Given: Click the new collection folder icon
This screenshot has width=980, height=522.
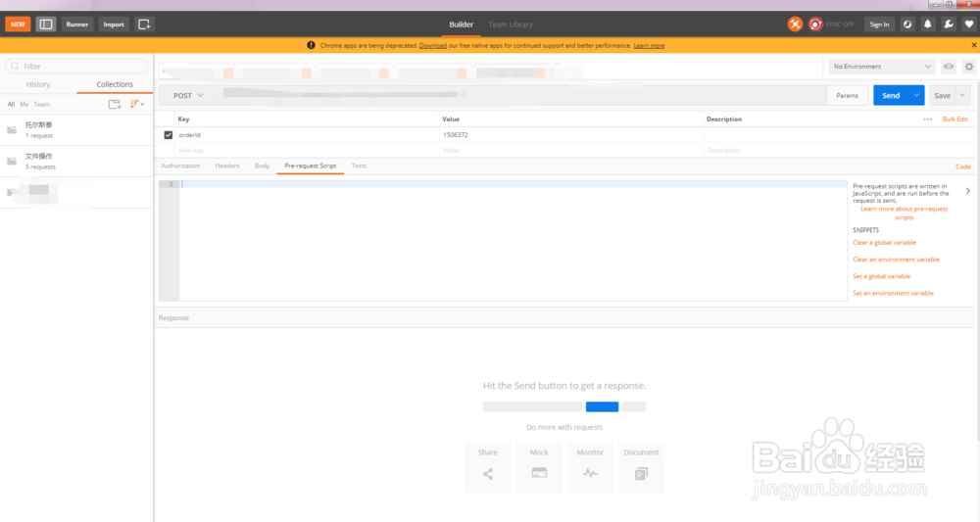Looking at the screenshot, I should 115,104.
